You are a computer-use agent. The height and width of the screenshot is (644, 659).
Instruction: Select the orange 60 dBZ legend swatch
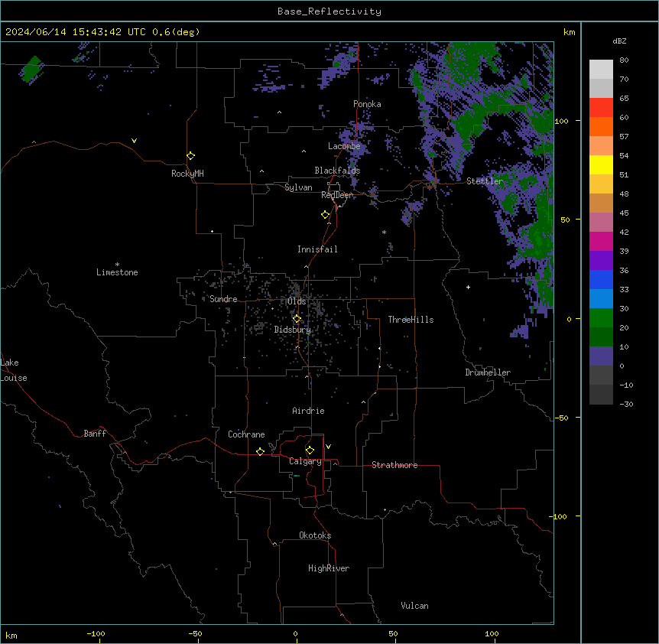pyautogui.click(x=601, y=126)
